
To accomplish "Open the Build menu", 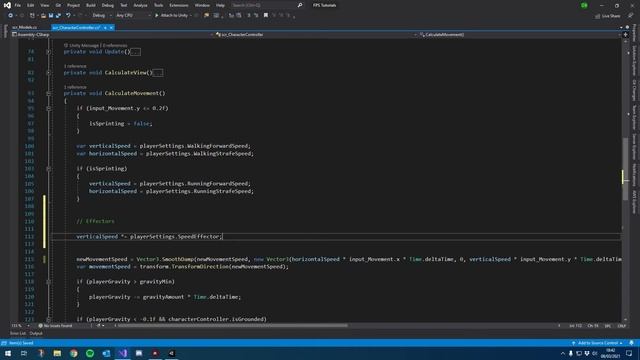I will tap(91, 5).
